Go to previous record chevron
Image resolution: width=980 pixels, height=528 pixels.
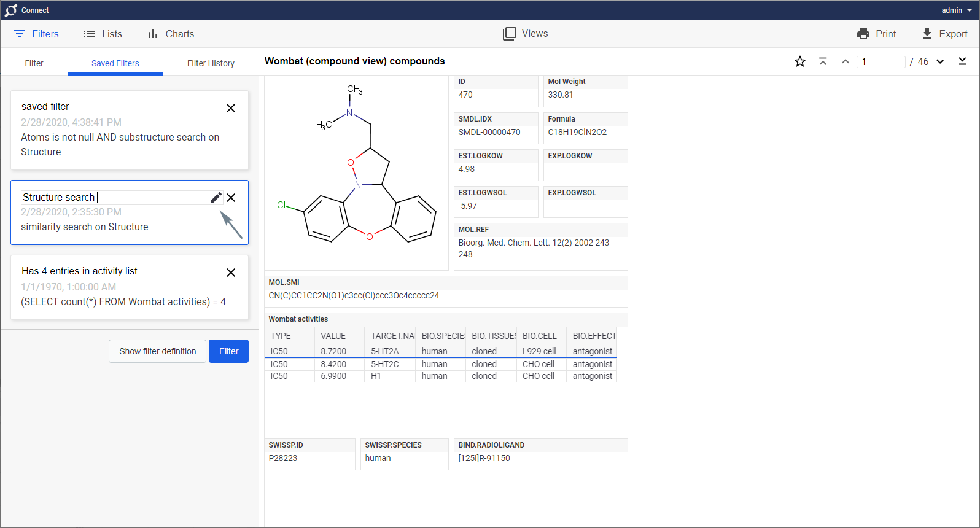tap(846, 61)
